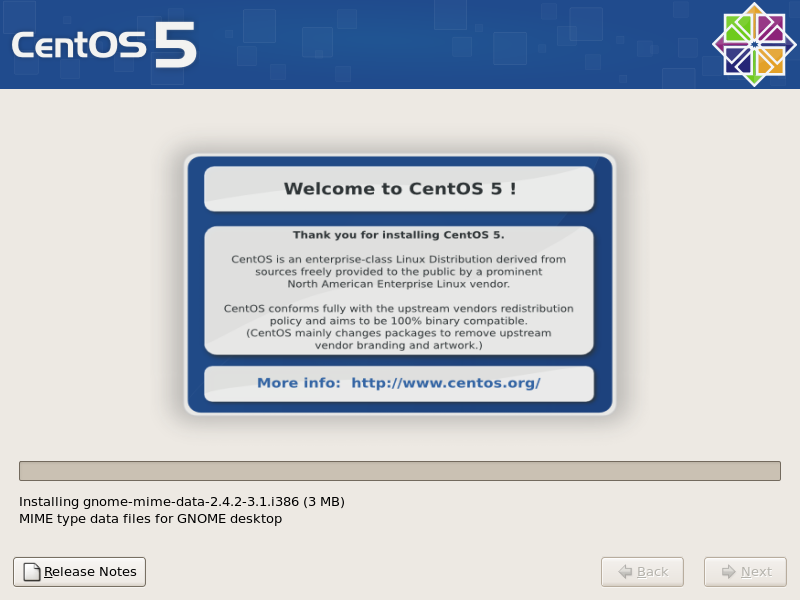Click the CentOS wordmark in the banner
Screen dimensions: 800x600
[78, 47]
